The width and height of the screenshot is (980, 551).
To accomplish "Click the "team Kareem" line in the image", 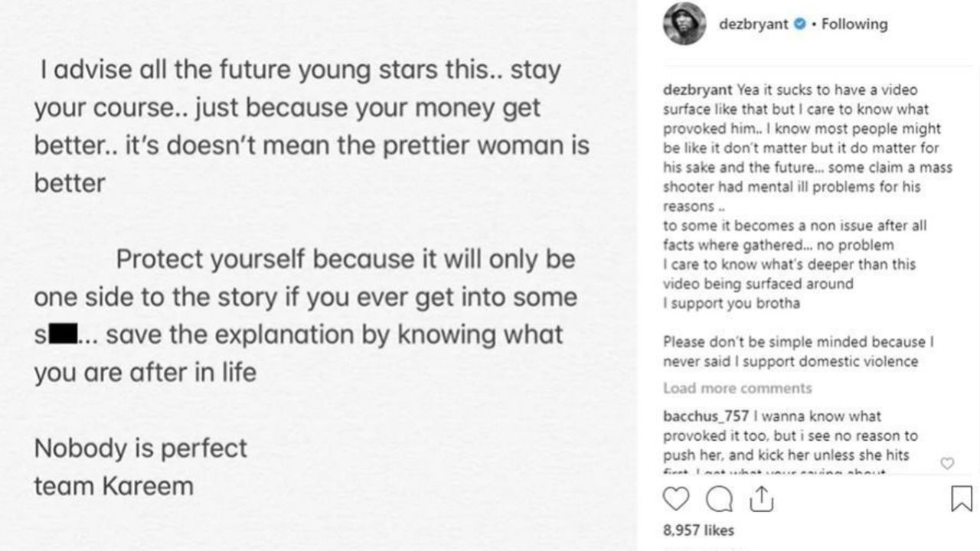I will [113, 486].
